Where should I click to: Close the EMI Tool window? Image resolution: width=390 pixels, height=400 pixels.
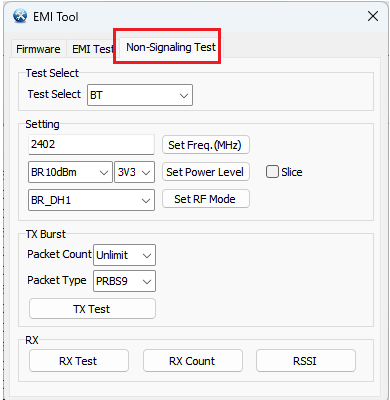[x=373, y=16]
